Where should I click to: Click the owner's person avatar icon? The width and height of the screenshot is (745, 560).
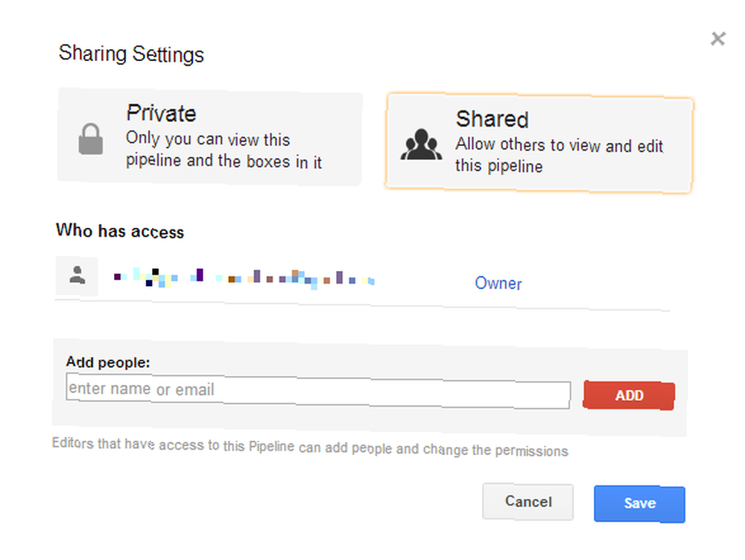77,276
